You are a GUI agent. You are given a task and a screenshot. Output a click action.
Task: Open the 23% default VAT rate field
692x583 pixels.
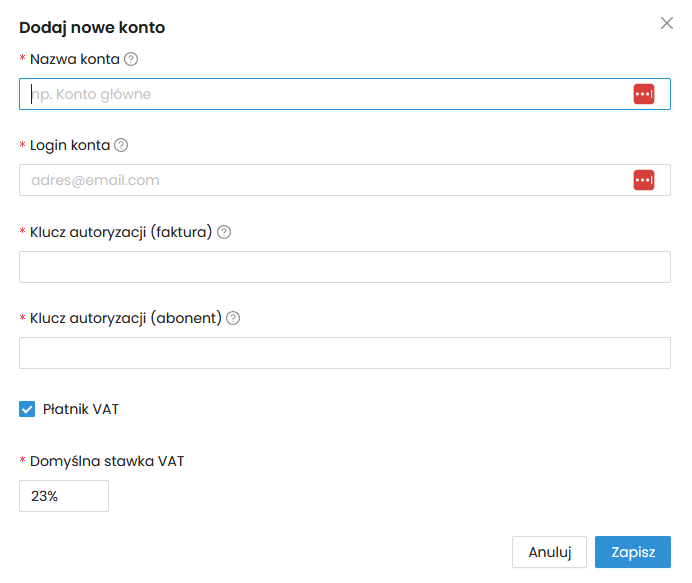[x=64, y=496]
